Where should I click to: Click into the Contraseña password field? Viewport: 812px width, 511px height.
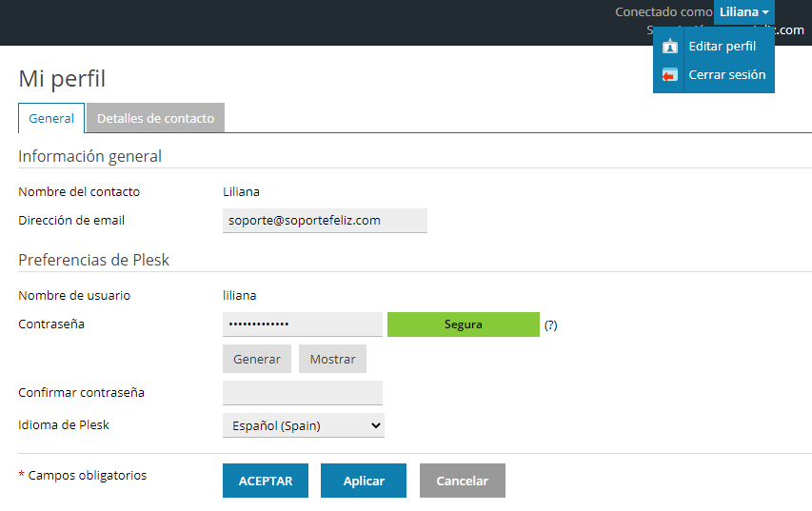302,324
